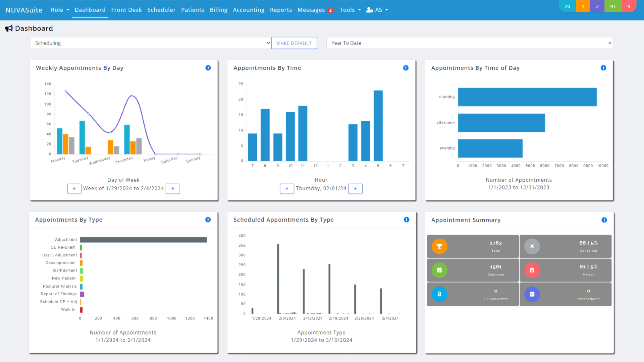The width and height of the screenshot is (644, 362).
Task: Click the red calendar Missed icon
Action: point(532,270)
